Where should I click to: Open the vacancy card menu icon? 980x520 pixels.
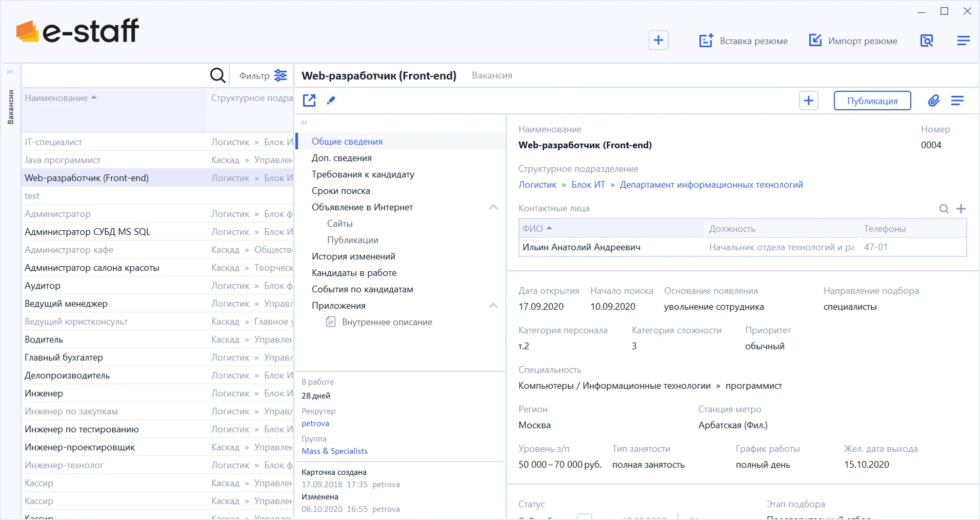[x=957, y=101]
